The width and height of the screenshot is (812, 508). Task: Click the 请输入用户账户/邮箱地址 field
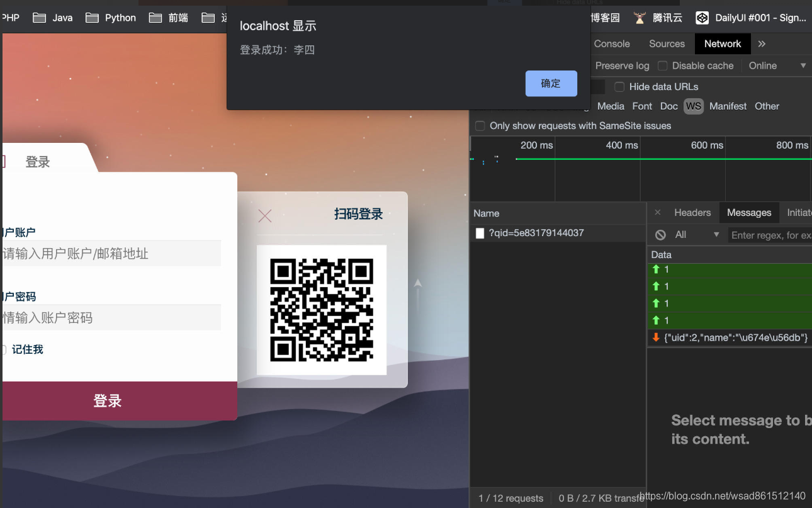click(x=111, y=254)
